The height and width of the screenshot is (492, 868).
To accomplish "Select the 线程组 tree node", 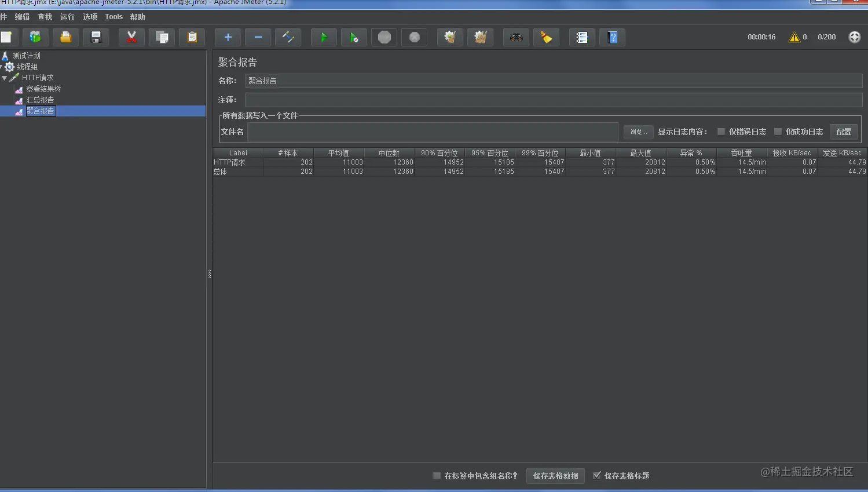I will 27,67.
